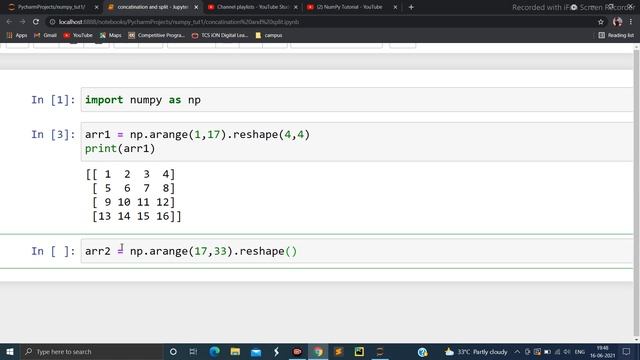Open the Chrome three-dot menu
Viewport: 640px width, 360px height.
[x=631, y=22]
